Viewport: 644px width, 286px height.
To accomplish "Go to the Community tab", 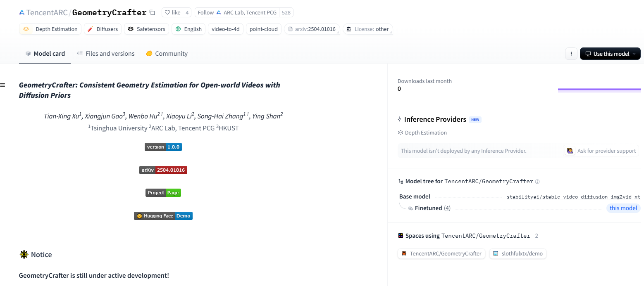I will (167, 54).
